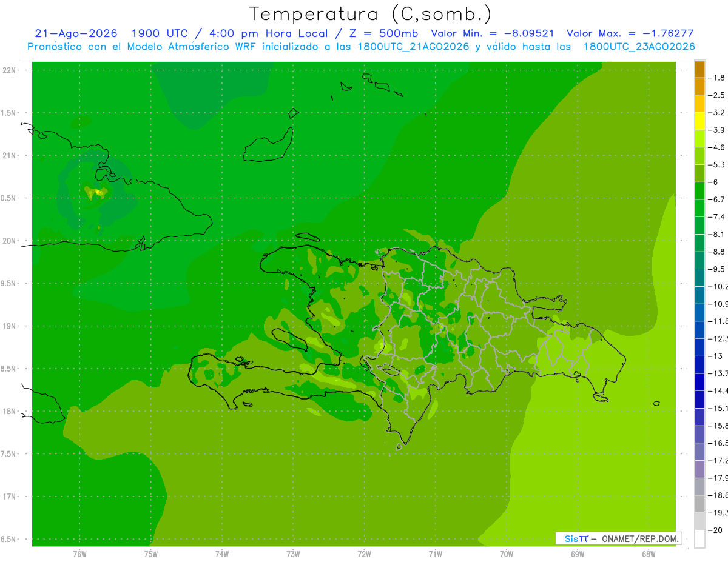Click the '-19.3' color scale label
The image size is (728, 562).
coord(718,512)
